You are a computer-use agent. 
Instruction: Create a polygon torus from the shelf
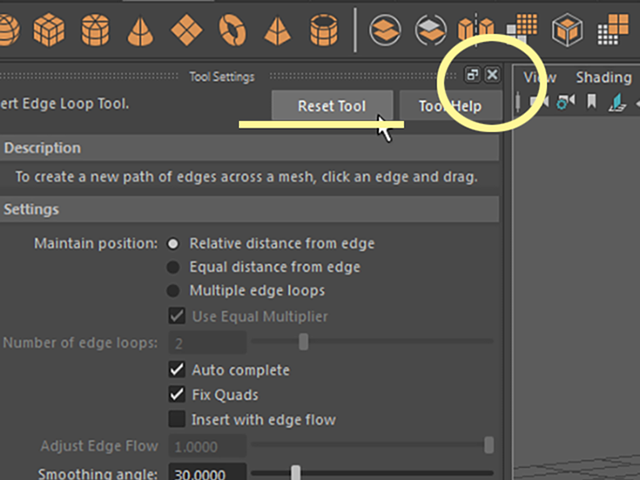(233, 30)
